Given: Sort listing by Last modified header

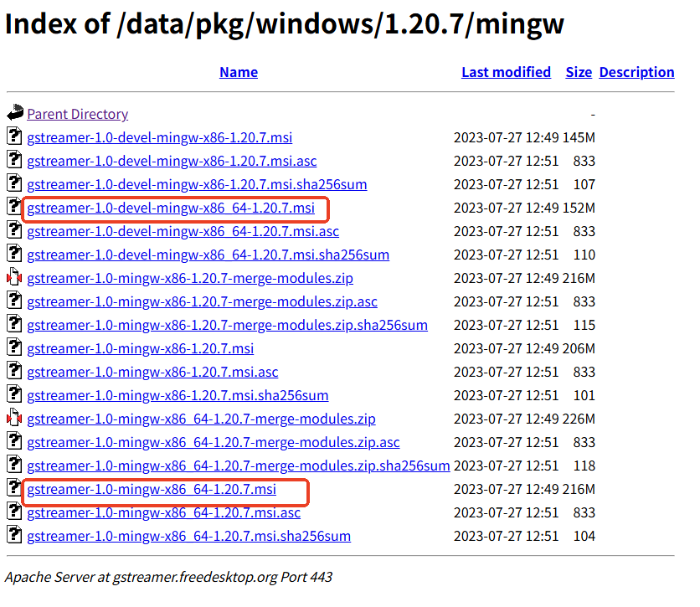Looking at the screenshot, I should pyautogui.click(x=506, y=72).
